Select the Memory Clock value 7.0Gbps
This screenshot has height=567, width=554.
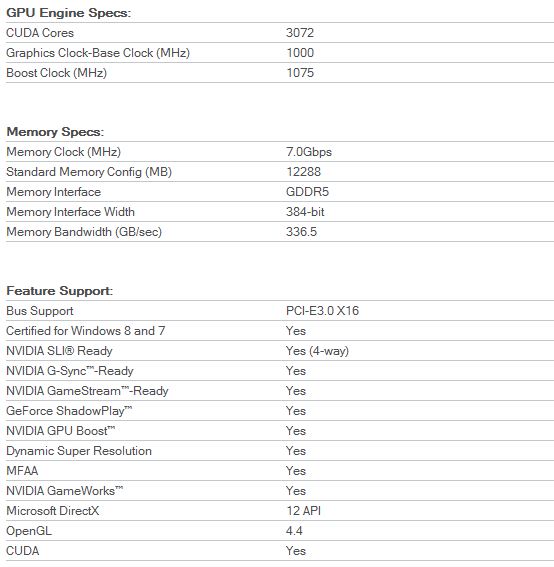point(309,152)
